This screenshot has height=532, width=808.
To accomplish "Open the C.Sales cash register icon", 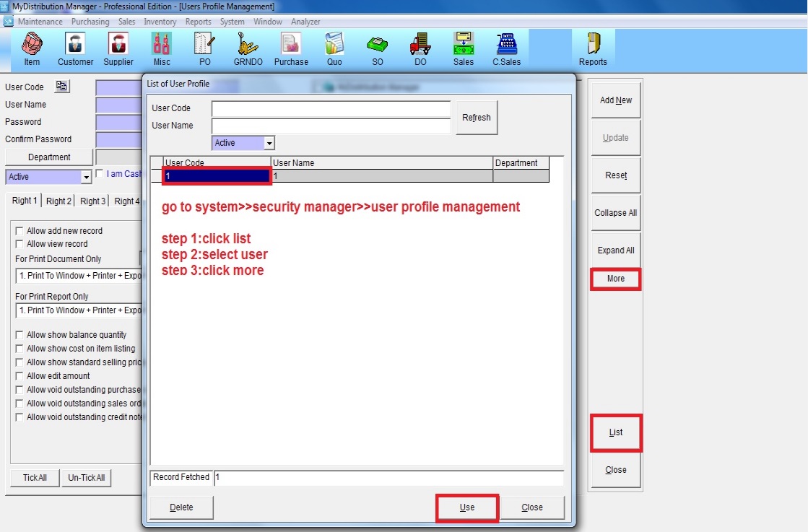I will [506, 48].
